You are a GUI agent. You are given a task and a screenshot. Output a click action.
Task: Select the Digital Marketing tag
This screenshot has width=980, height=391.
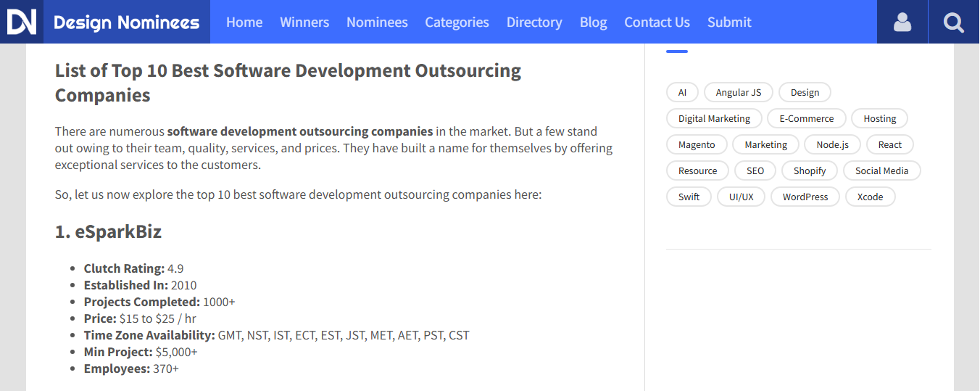(714, 118)
